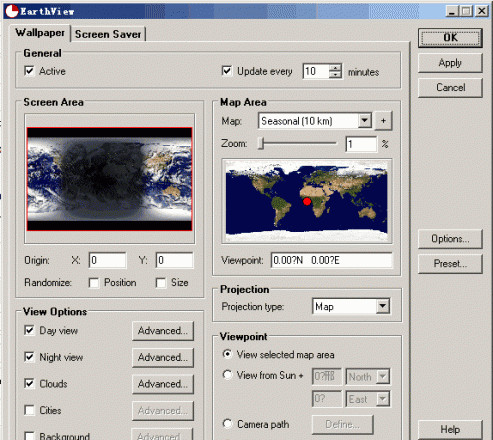Toggle the Active checkbox
The height and width of the screenshot is (440, 493).
click(29, 71)
